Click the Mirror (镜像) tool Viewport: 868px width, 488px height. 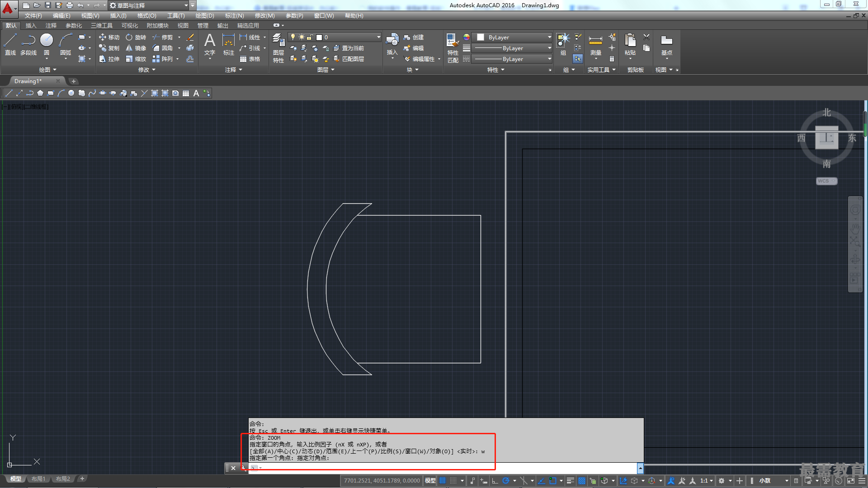click(136, 48)
